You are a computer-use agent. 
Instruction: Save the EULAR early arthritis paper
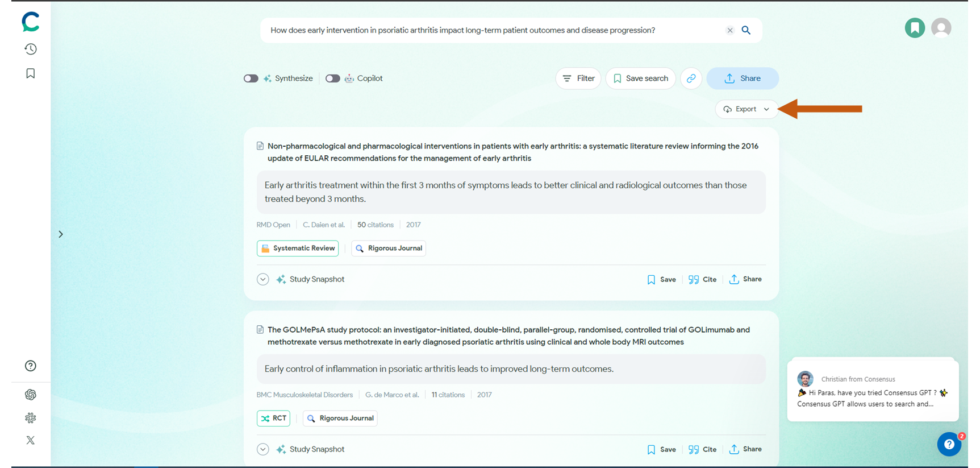click(x=661, y=279)
